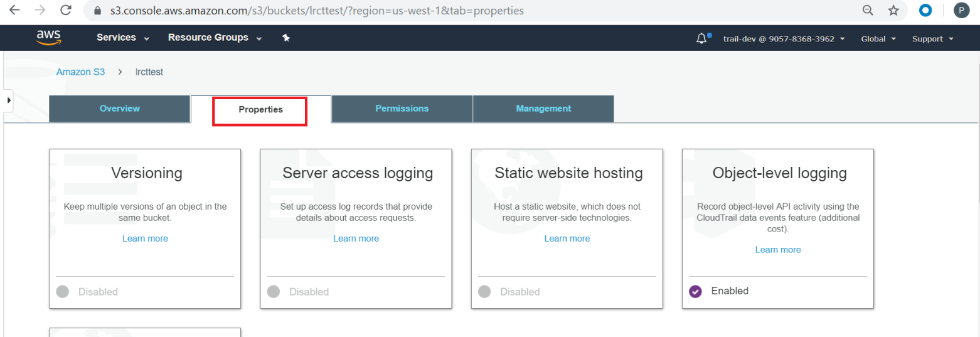The image size is (980, 337).
Task: Click the Object-level logging Enabled checkmark
Action: point(695,291)
